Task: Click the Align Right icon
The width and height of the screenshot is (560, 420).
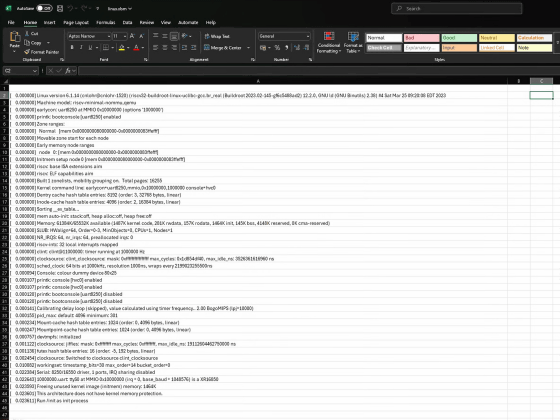Action: pos(174,48)
